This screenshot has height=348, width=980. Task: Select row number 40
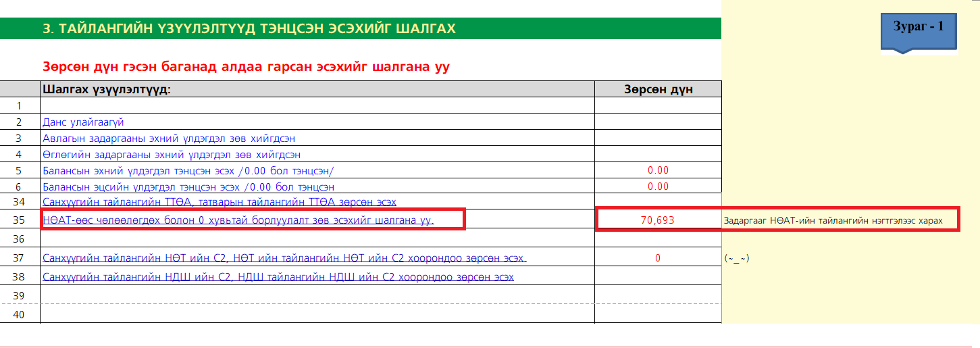(19, 315)
